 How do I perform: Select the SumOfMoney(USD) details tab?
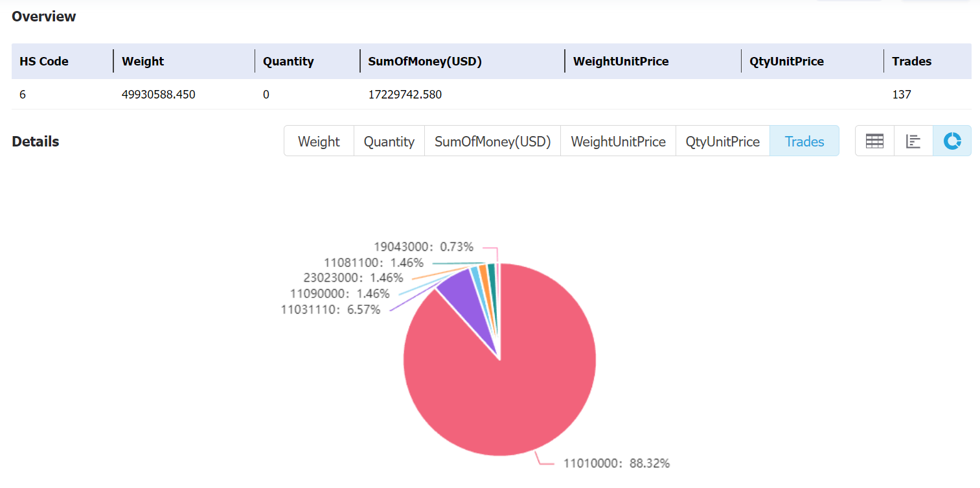point(492,141)
